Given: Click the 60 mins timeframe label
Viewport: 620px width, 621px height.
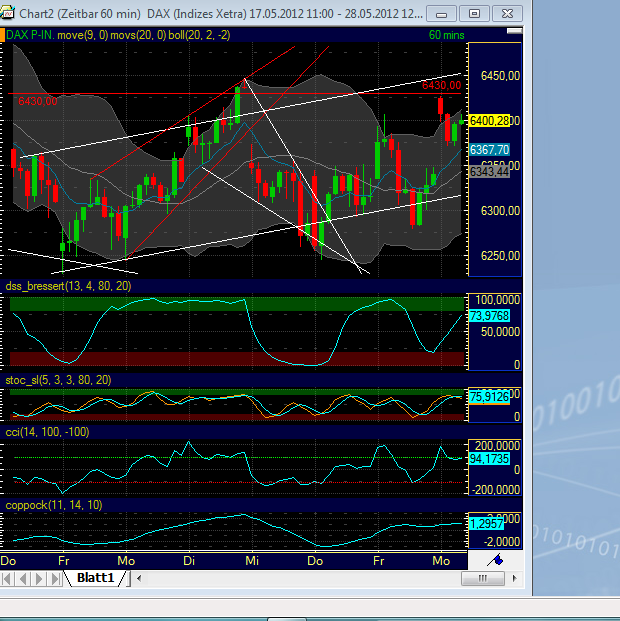Looking at the screenshot, I should 446,35.
